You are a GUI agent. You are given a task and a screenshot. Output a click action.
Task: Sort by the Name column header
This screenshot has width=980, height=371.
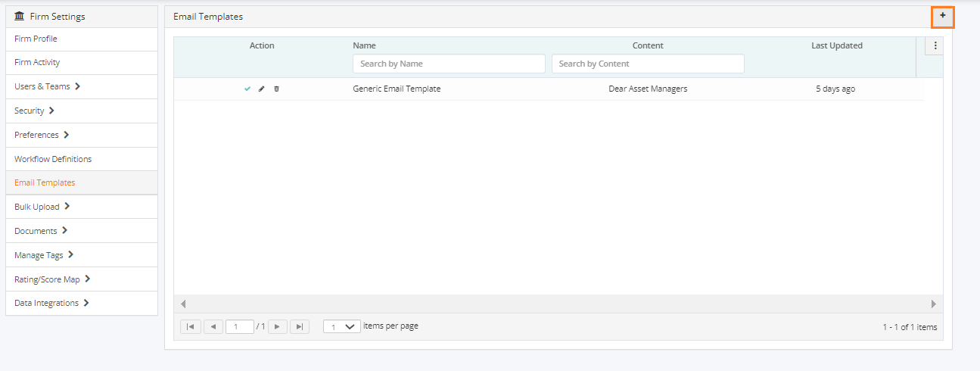click(364, 45)
